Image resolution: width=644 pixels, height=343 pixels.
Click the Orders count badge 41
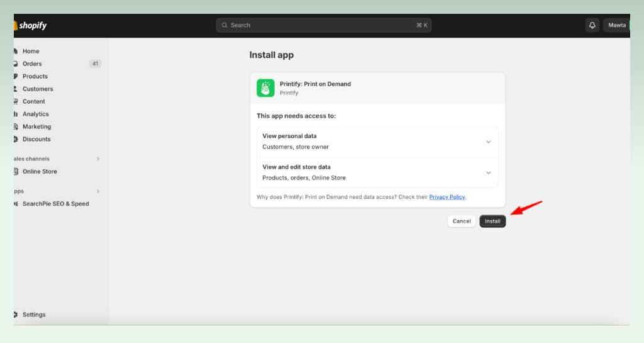point(95,64)
